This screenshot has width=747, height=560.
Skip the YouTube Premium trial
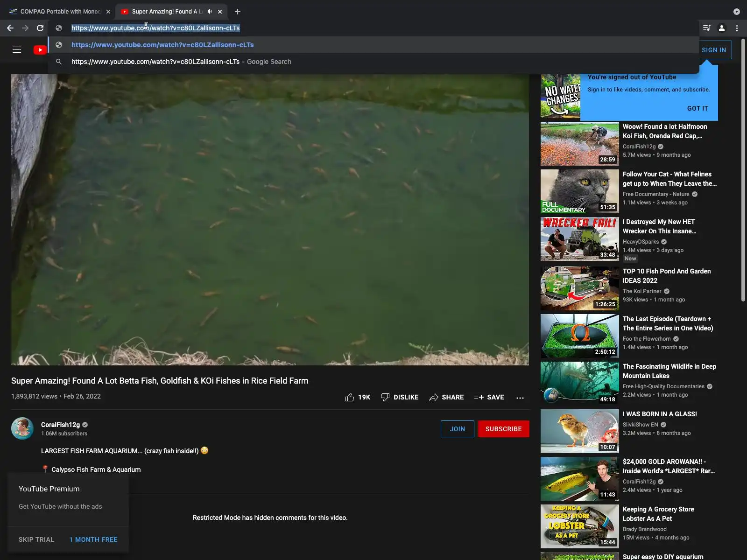[x=36, y=539]
